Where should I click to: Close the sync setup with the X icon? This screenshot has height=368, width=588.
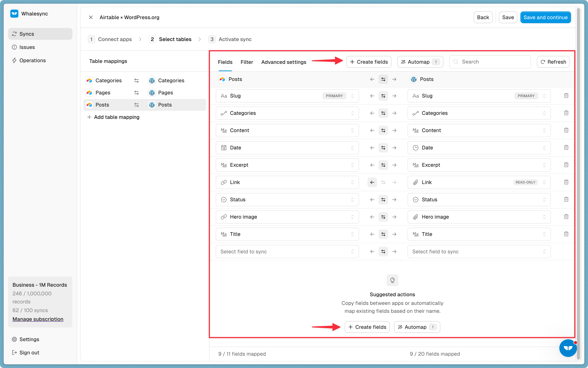pyautogui.click(x=91, y=17)
